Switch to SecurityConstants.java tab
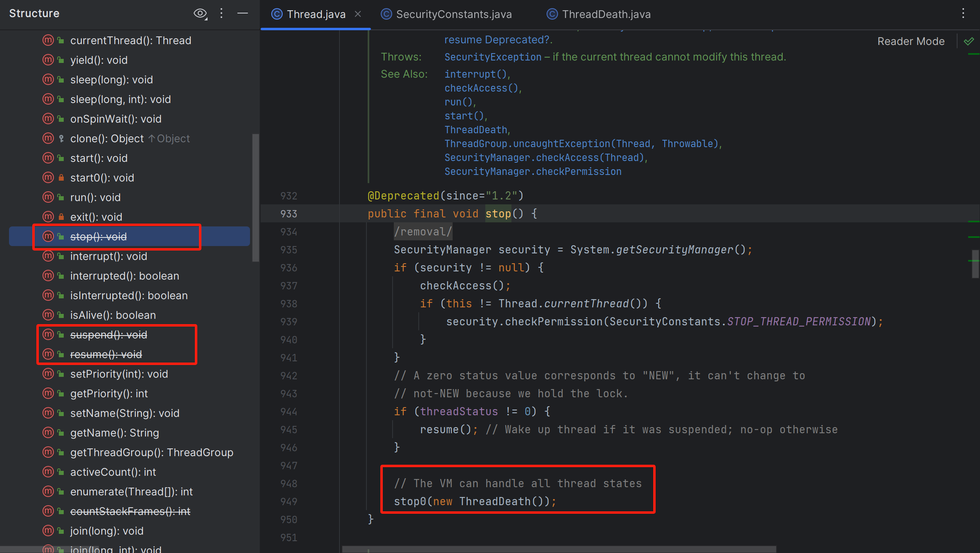 453,14
